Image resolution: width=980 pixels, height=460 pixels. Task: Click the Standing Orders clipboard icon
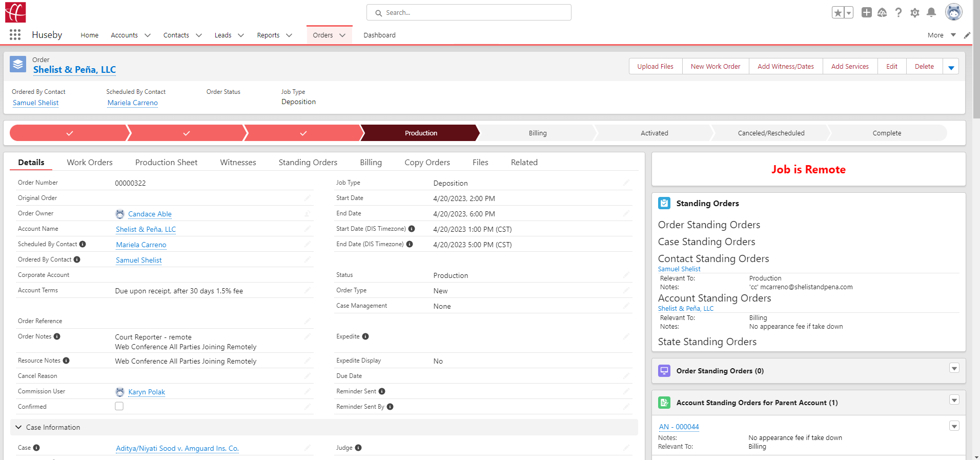coord(664,203)
